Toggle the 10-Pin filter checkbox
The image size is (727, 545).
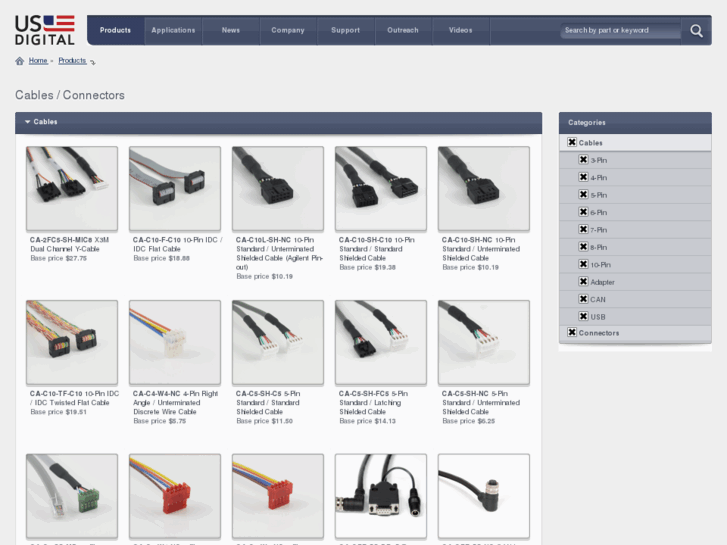pos(583,264)
